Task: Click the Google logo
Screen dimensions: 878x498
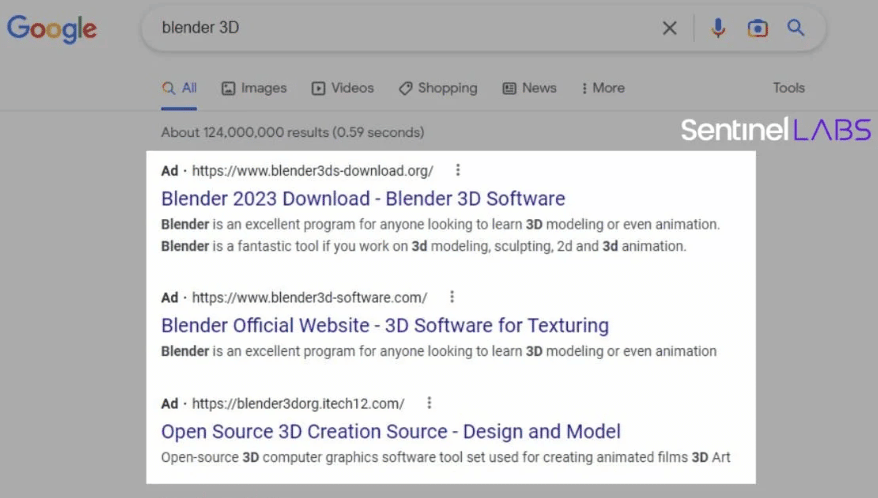Action: (x=52, y=29)
